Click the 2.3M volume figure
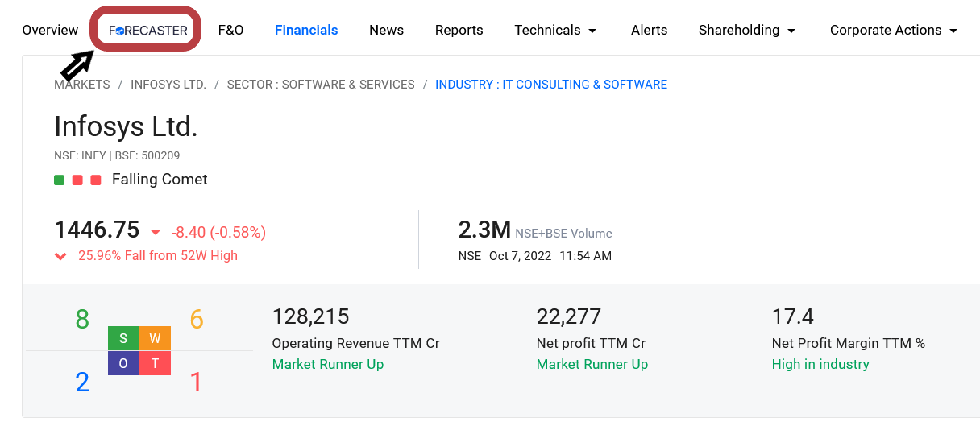This screenshot has height=426, width=980. 484,230
